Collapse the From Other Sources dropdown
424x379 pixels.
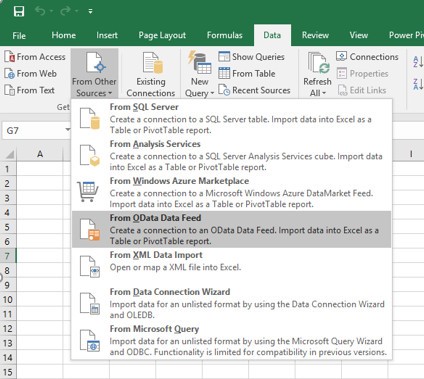click(x=94, y=74)
